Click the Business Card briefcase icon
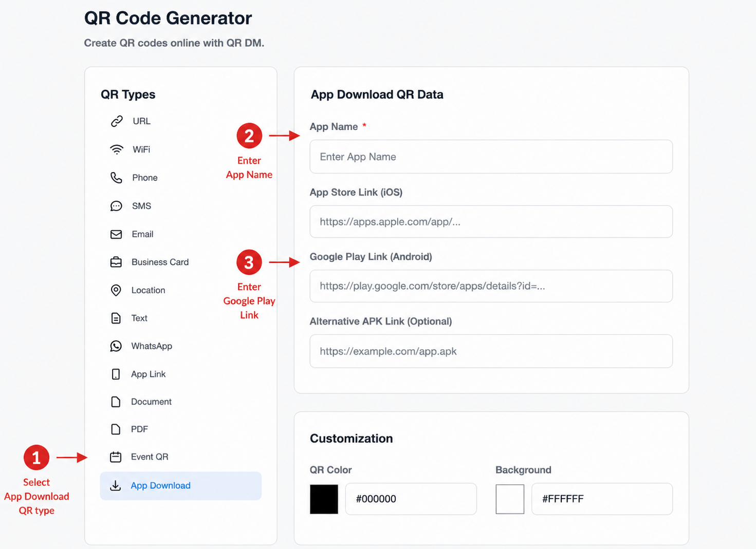Viewport: 756px width, 549px height. pos(116,262)
